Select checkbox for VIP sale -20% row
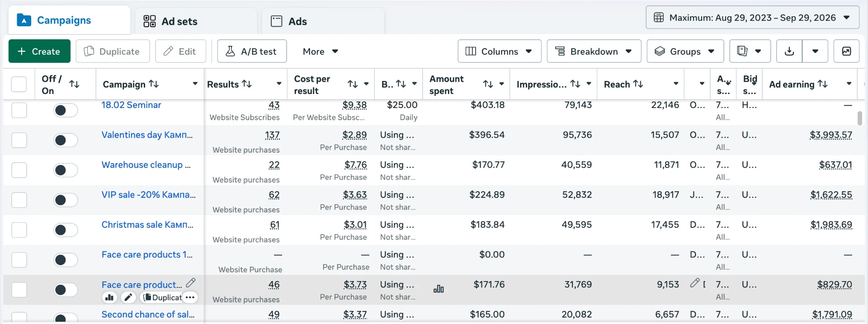Viewport: 868px width, 324px height. pos(19,200)
